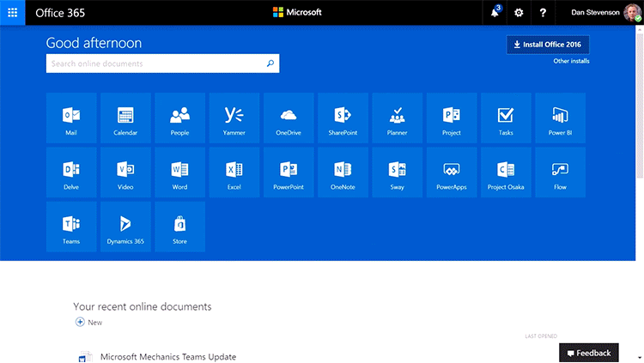The width and height of the screenshot is (644, 363).
Task: Open the Project Osaka tile
Action: pos(506,172)
